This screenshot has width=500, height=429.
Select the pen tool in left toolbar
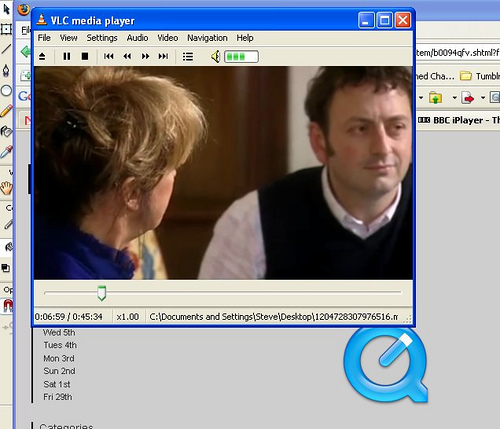pyautogui.click(x=6, y=70)
